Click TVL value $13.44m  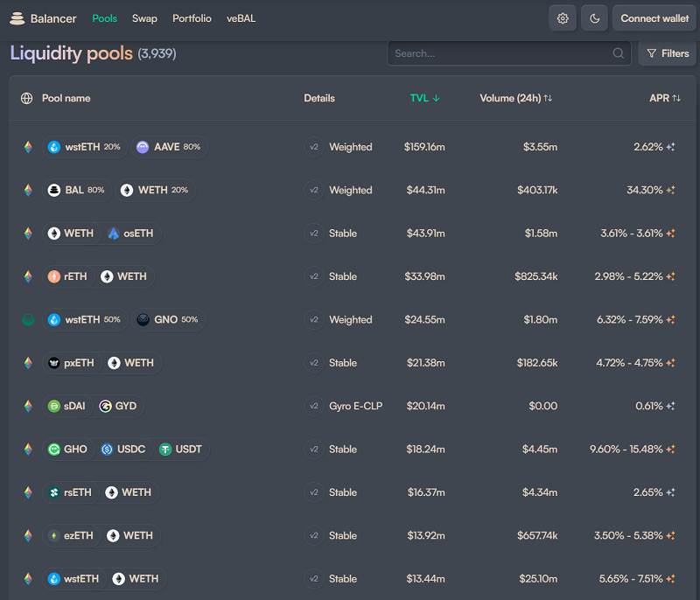[x=425, y=579]
